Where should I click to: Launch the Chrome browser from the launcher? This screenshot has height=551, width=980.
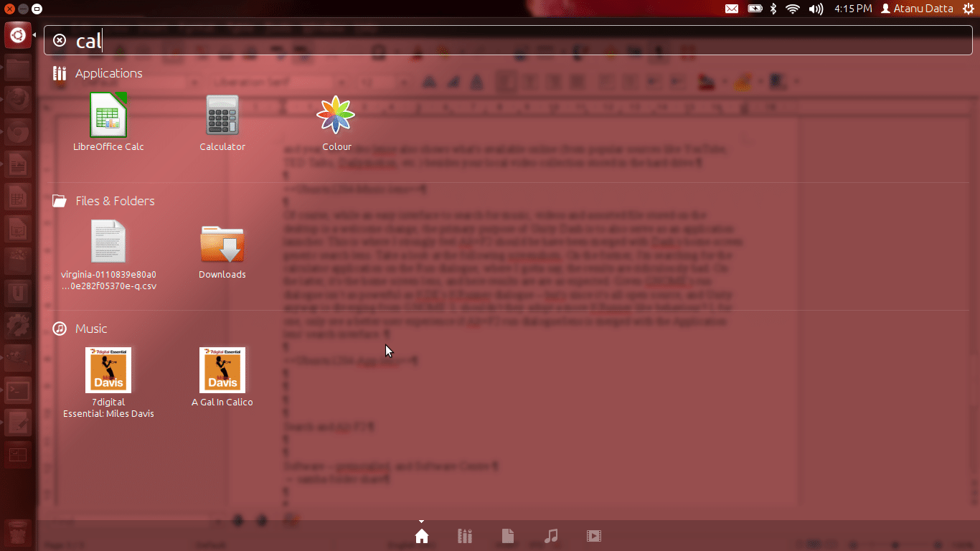(18, 132)
